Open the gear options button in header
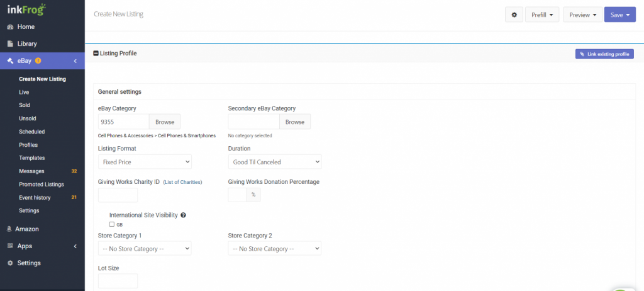Viewport: 644px width, 291px height. pos(514,15)
